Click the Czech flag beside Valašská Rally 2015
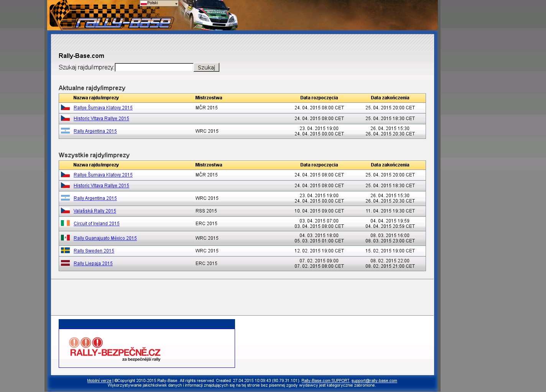 [x=65, y=211]
